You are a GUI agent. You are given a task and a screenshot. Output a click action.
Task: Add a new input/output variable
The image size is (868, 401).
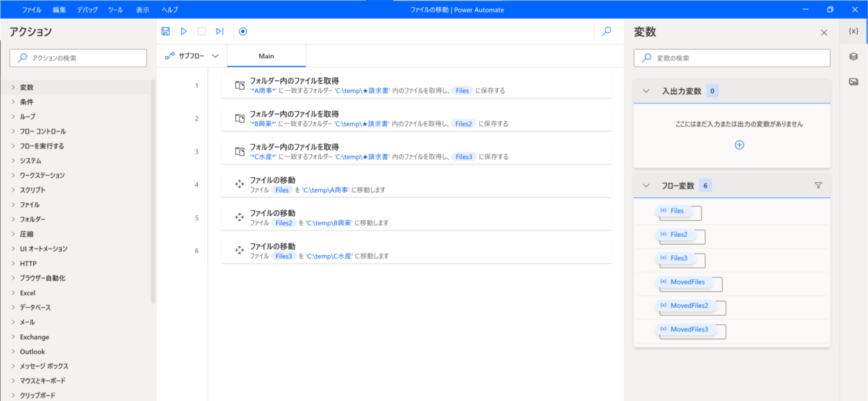click(739, 145)
